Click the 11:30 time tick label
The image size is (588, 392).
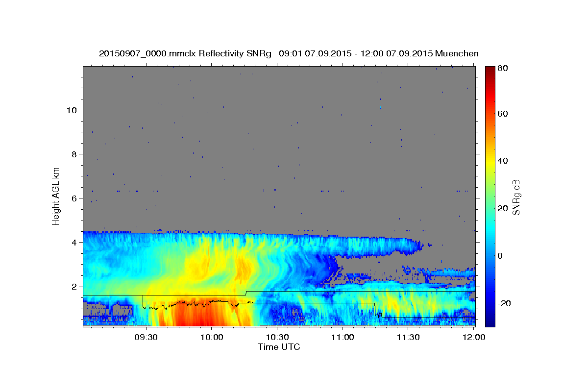(x=408, y=338)
